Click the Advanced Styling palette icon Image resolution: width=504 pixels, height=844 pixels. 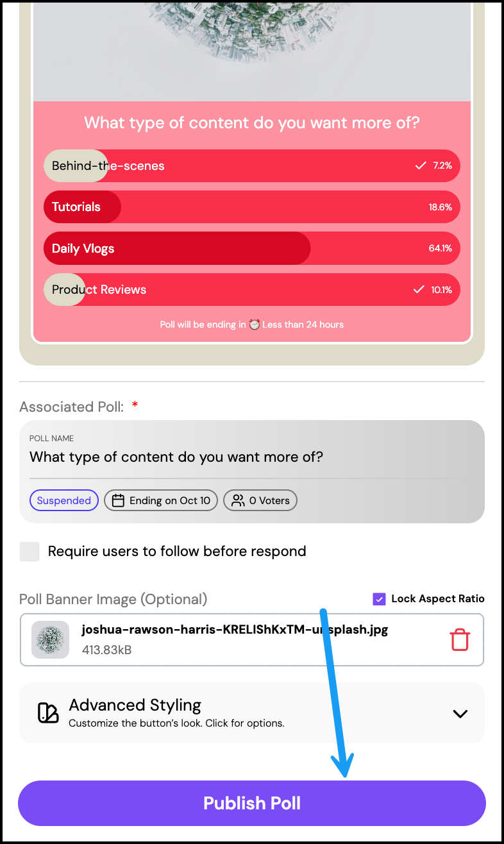pos(48,713)
